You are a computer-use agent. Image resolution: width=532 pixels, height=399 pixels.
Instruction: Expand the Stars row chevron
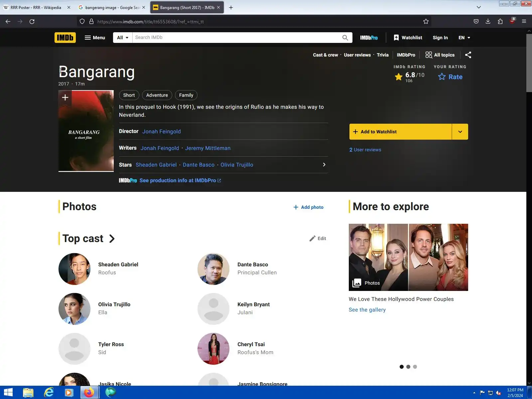coord(324,165)
